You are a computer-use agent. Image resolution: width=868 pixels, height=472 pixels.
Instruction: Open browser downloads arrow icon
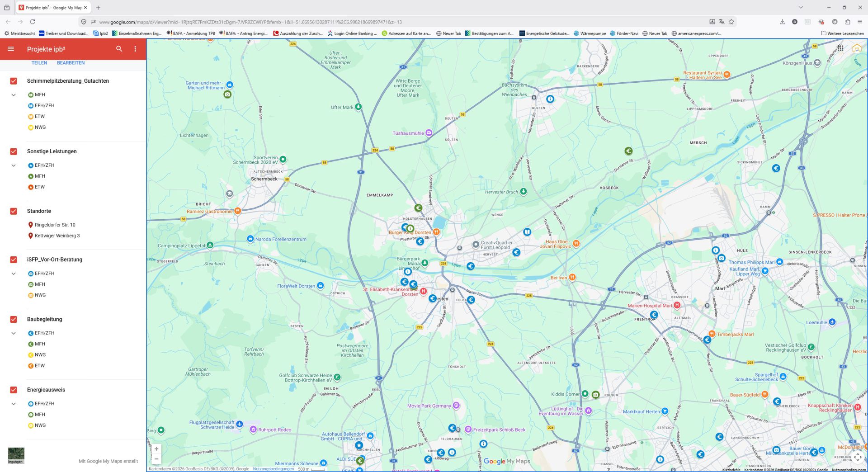point(782,22)
